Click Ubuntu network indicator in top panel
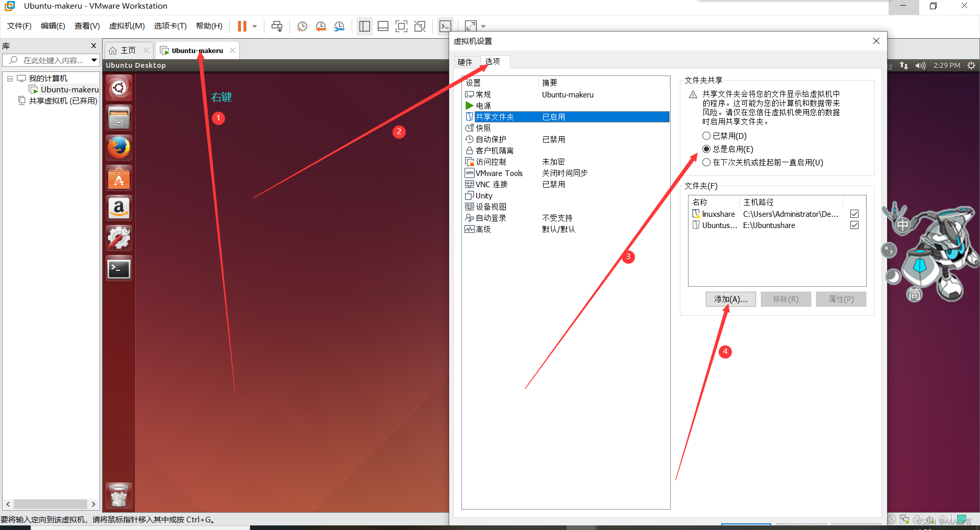The height and width of the screenshot is (530, 980). [x=904, y=65]
